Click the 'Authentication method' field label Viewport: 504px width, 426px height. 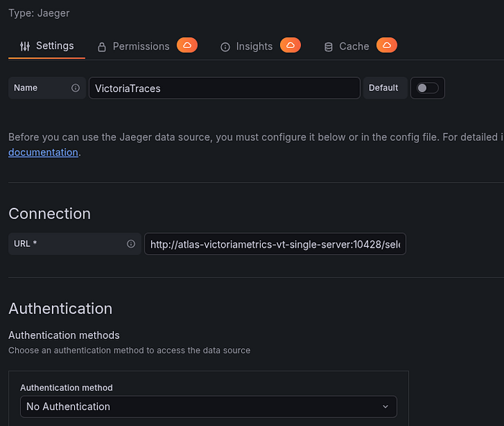66,388
